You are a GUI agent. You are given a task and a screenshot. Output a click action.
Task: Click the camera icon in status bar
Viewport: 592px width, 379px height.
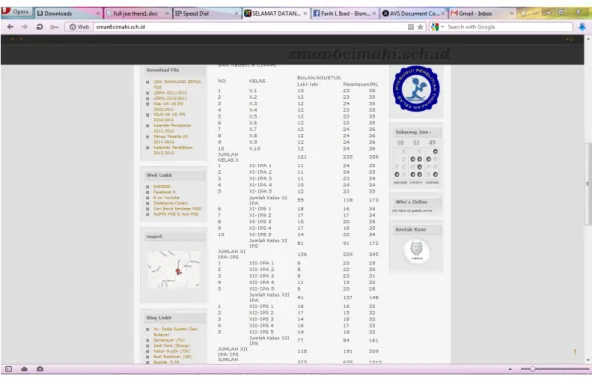(x=40, y=369)
